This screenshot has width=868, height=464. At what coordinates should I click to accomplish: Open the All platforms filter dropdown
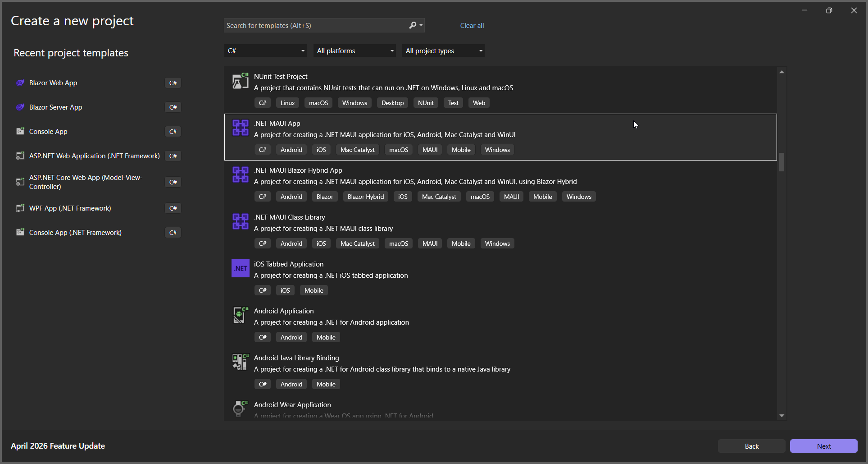coord(354,51)
